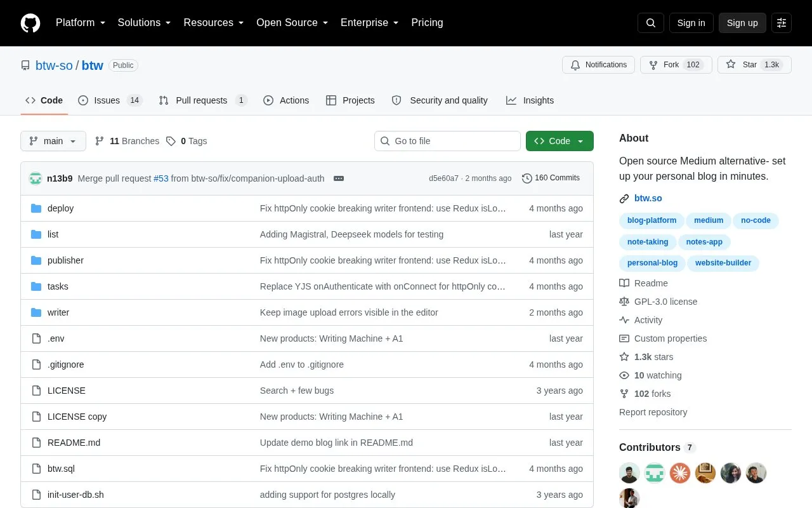Open the Pricing link
Image resolution: width=812 pixels, height=508 pixels.
pos(427,23)
